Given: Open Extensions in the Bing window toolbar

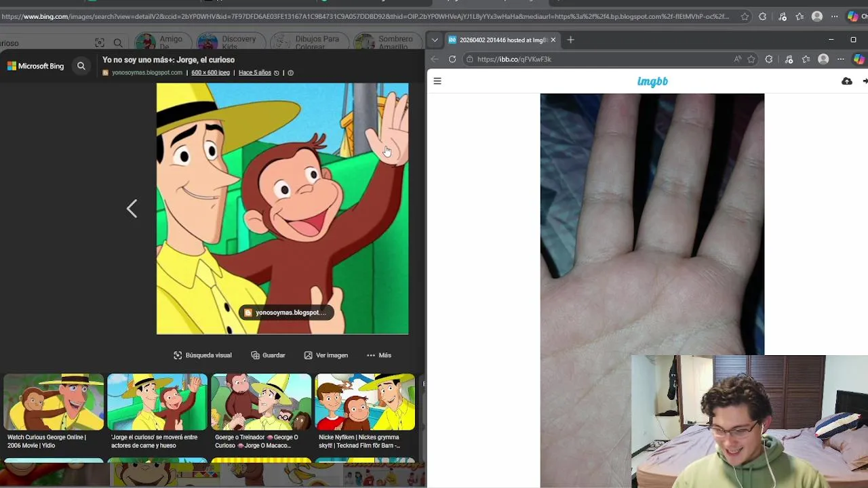Looking at the screenshot, I should coord(763,16).
